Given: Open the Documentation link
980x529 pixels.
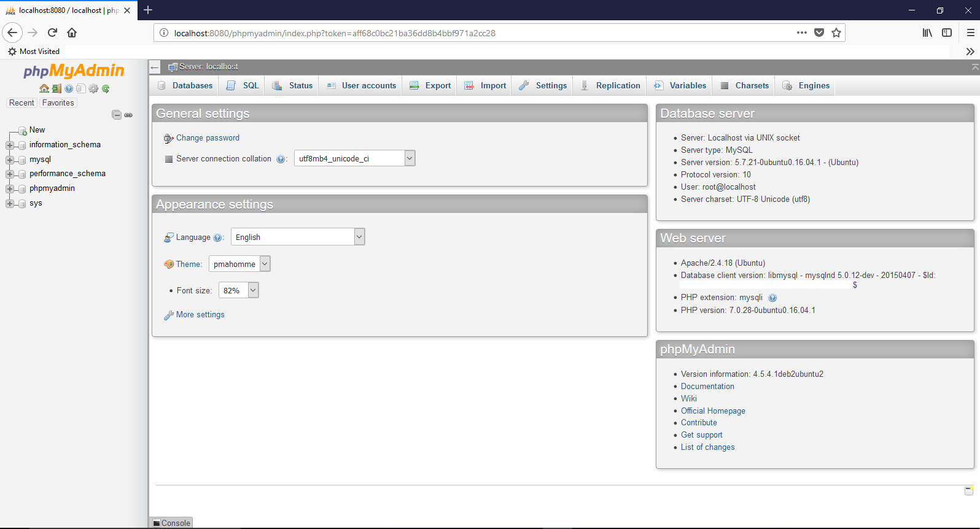Looking at the screenshot, I should [707, 387].
